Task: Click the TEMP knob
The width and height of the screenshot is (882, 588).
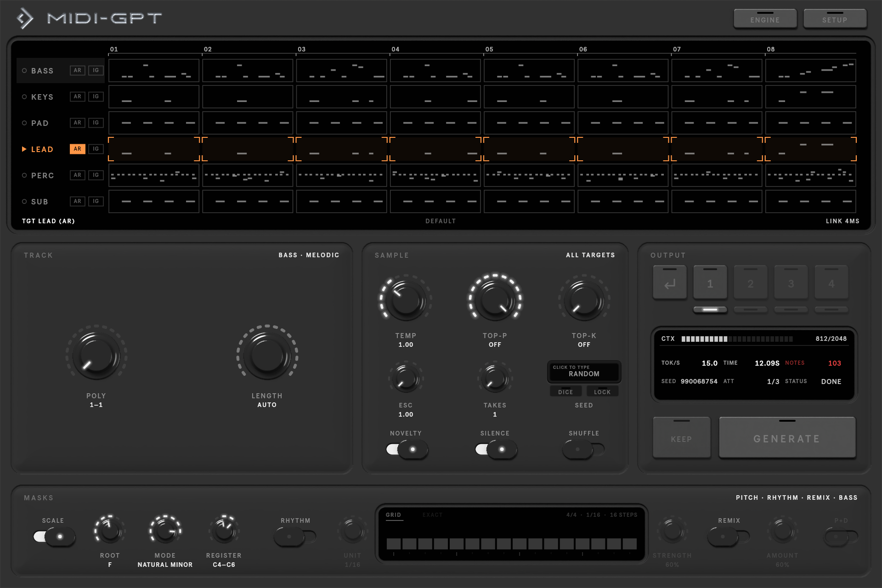Action: (406, 300)
